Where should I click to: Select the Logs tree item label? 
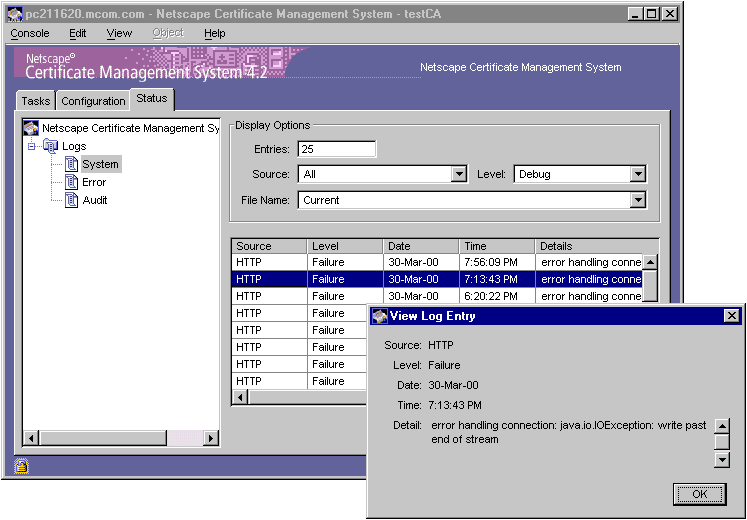[74, 146]
